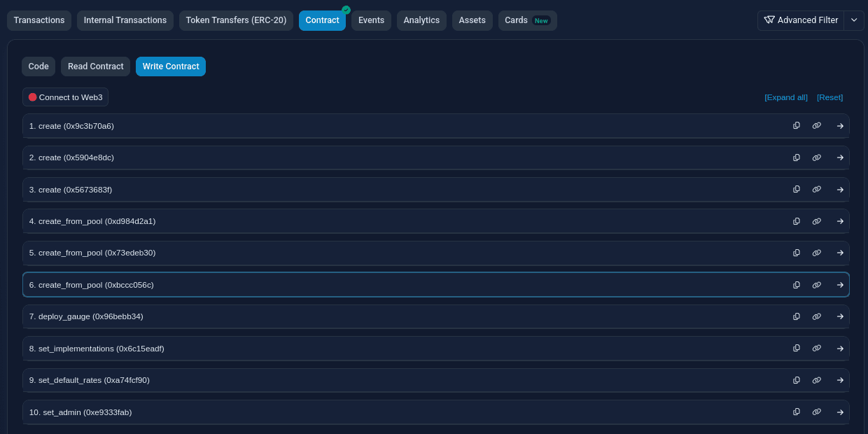The image size is (868, 434).
Task: Copy method name for create (0x9c3b70a6)
Action: [797, 126]
